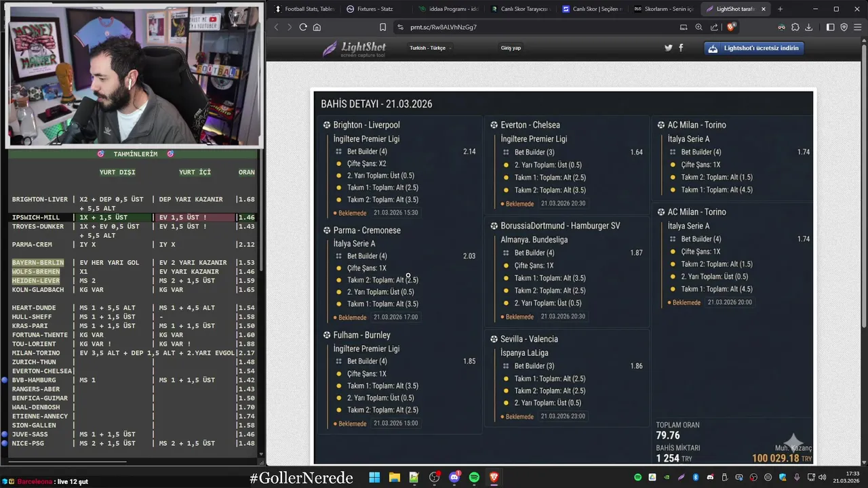Reload the current page
The image size is (868, 488).
(303, 27)
